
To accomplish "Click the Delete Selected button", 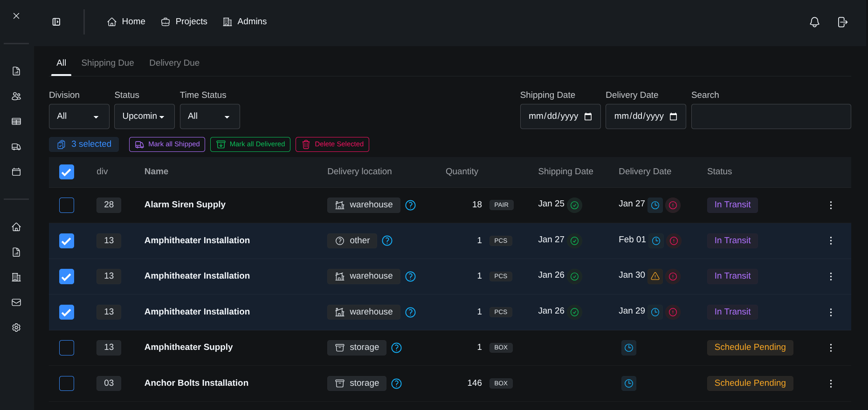I will tap(332, 144).
